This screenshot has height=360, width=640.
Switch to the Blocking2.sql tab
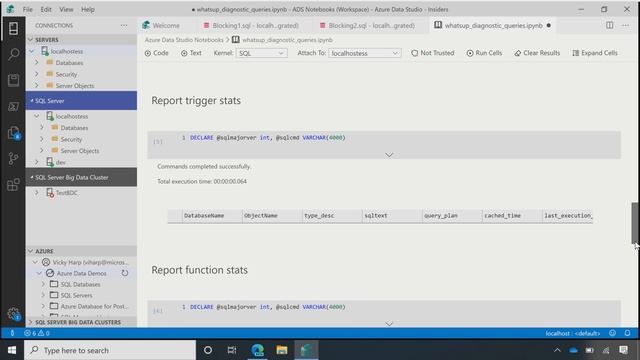click(371, 25)
